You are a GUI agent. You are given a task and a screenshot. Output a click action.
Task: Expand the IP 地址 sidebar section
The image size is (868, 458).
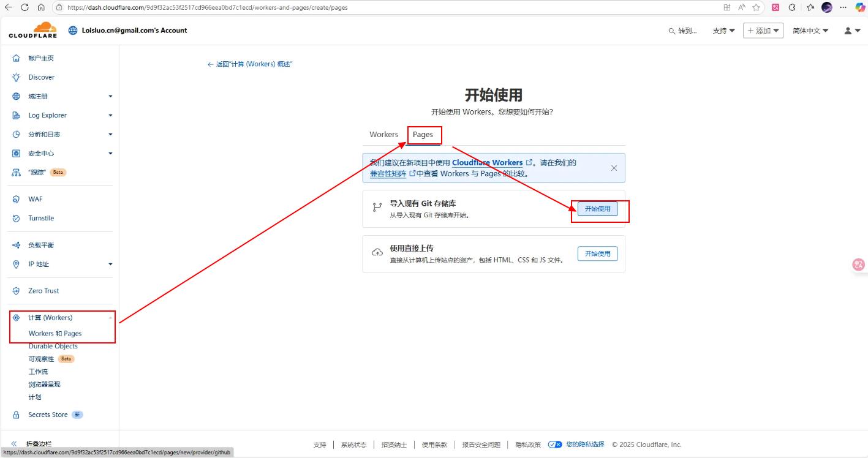coord(110,264)
